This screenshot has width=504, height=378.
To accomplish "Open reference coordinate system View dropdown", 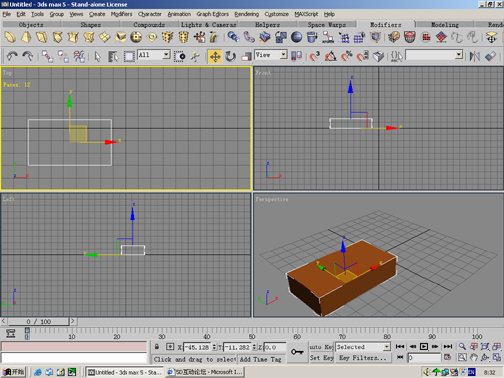I will coord(283,54).
